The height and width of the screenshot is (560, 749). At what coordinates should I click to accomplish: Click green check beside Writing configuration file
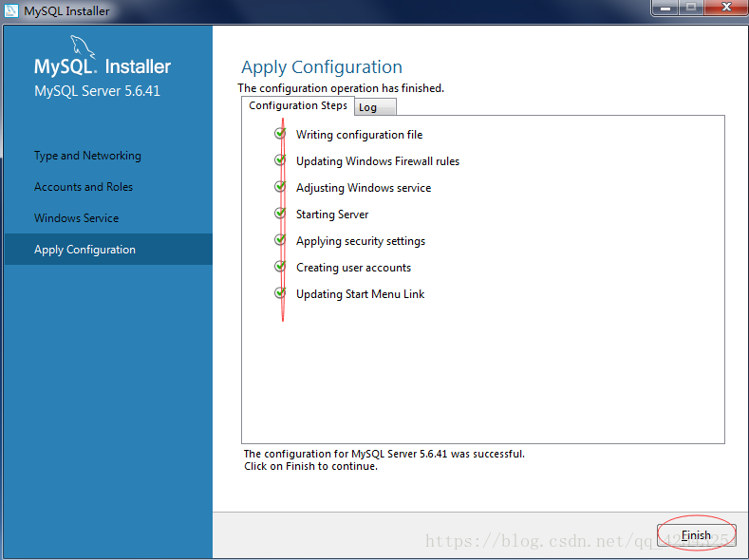click(x=280, y=133)
